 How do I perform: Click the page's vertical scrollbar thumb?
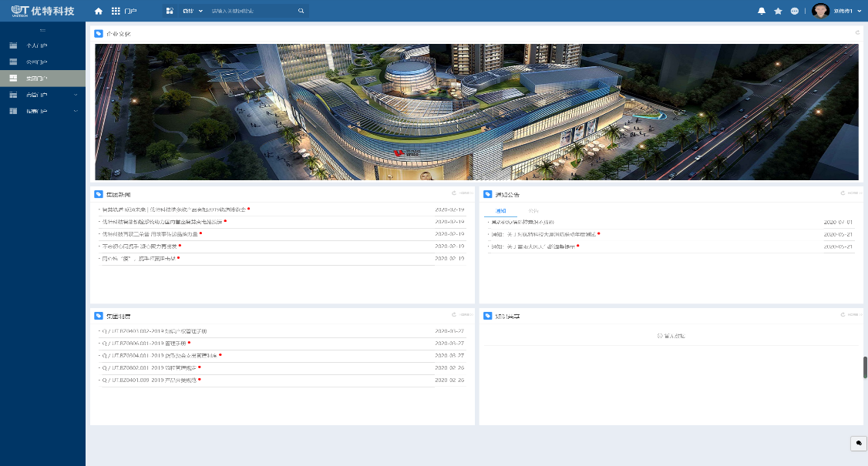865,367
